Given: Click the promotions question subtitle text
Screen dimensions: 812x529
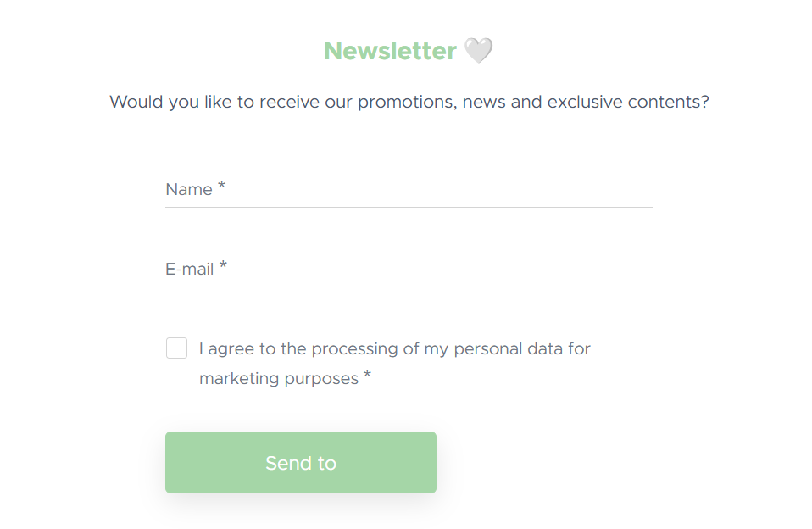Looking at the screenshot, I should point(409,102).
